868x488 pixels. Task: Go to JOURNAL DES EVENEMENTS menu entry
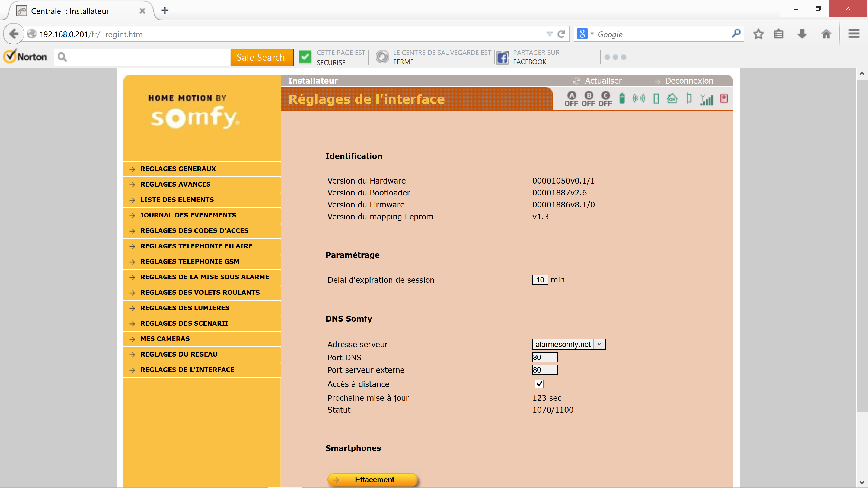pyautogui.click(x=188, y=215)
